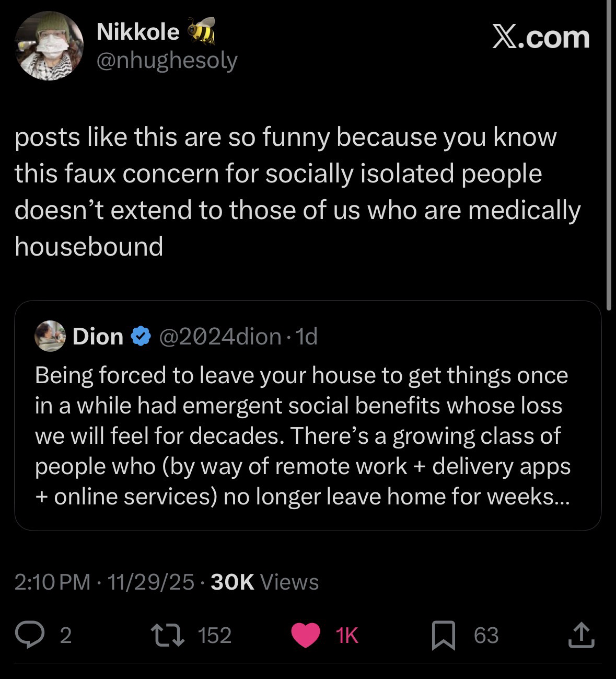
Task: Toggle the bookmark icon
Action: tap(443, 636)
